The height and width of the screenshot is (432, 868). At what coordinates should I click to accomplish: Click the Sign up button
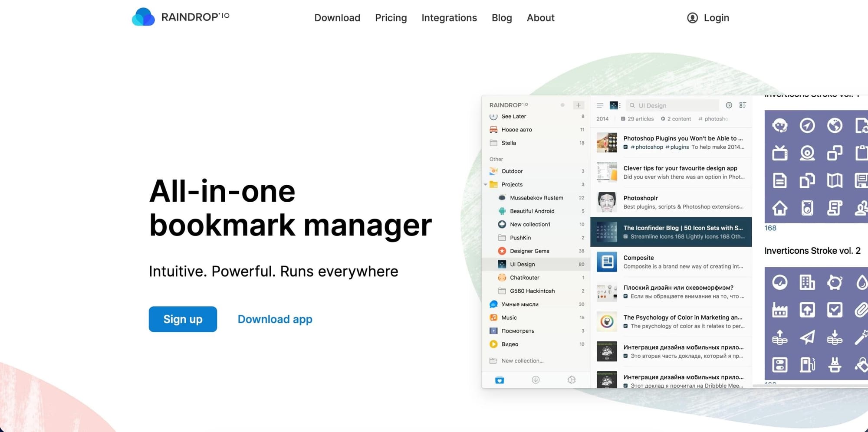pos(183,319)
